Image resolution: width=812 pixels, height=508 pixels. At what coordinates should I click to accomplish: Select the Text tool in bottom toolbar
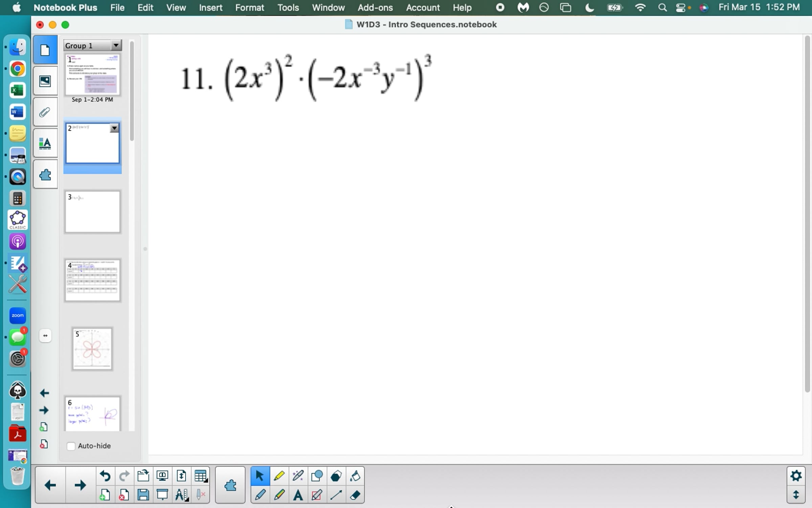click(298, 495)
